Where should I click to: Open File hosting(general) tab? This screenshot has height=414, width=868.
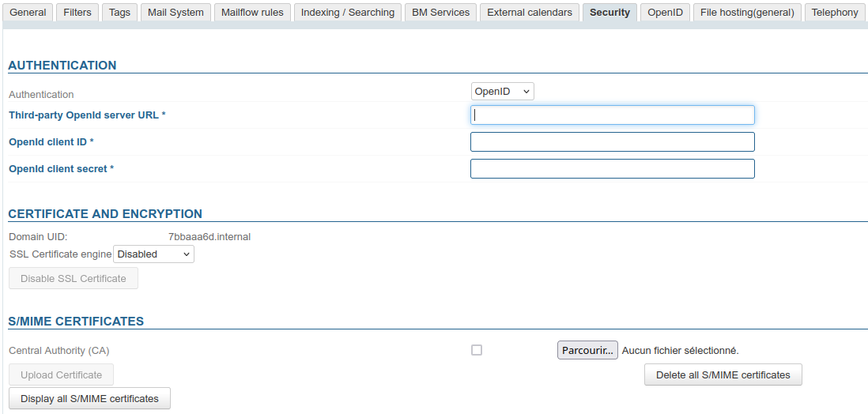pos(747,13)
